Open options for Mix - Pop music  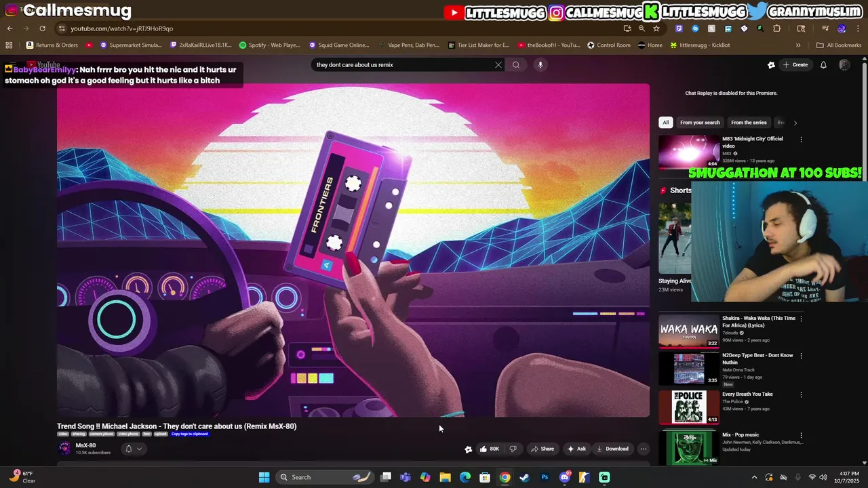coord(801,435)
